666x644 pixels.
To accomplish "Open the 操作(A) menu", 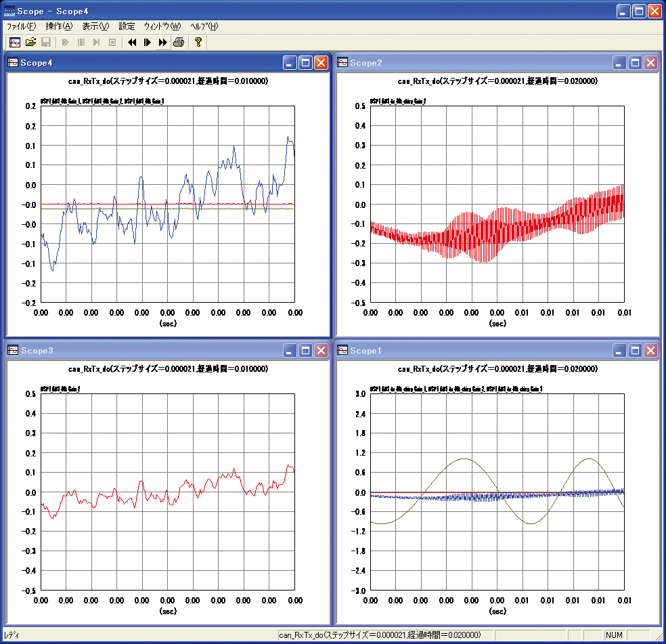I will tap(58, 26).
